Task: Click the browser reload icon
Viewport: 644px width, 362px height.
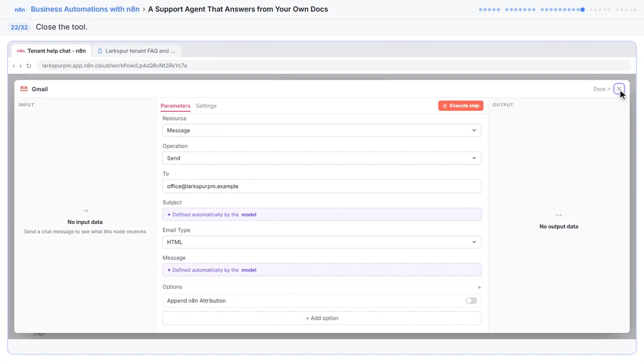Action: [x=29, y=66]
